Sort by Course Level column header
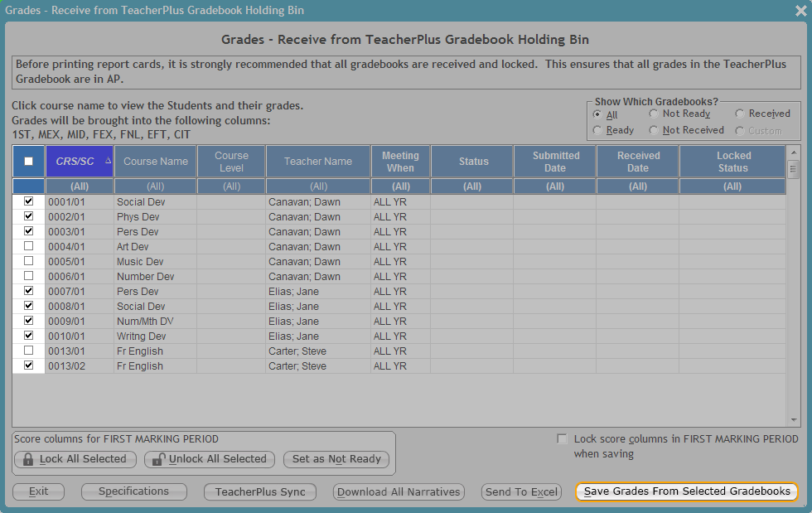The height and width of the screenshot is (513, 812). point(231,161)
